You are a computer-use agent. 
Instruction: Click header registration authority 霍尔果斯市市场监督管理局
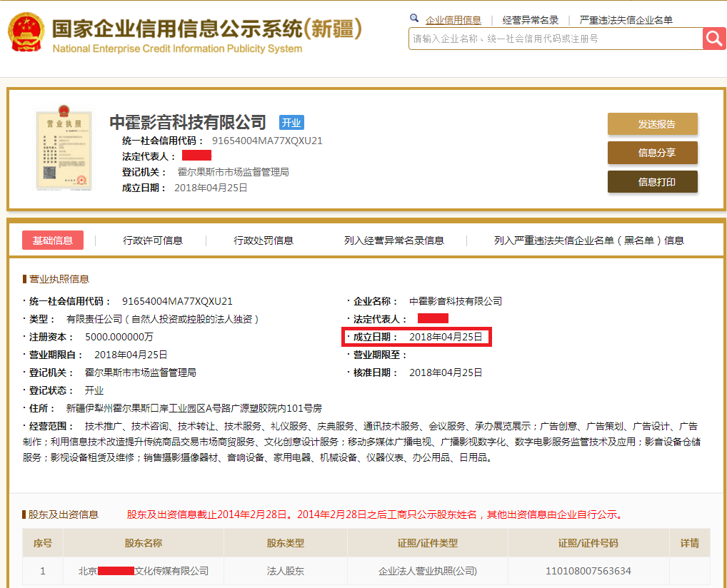[234, 173]
